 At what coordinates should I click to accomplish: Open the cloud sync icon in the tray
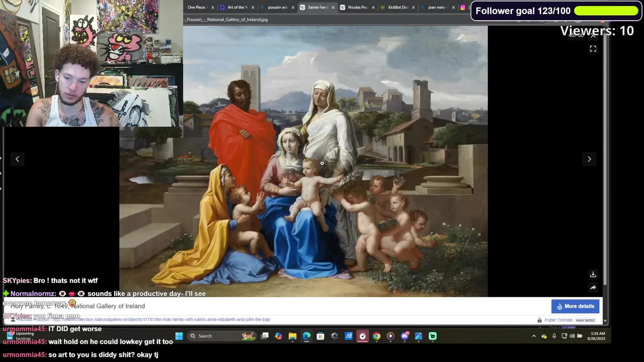[x=544, y=336]
